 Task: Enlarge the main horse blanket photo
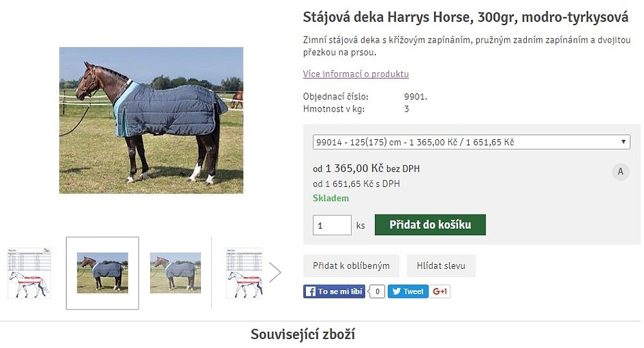tap(151, 121)
